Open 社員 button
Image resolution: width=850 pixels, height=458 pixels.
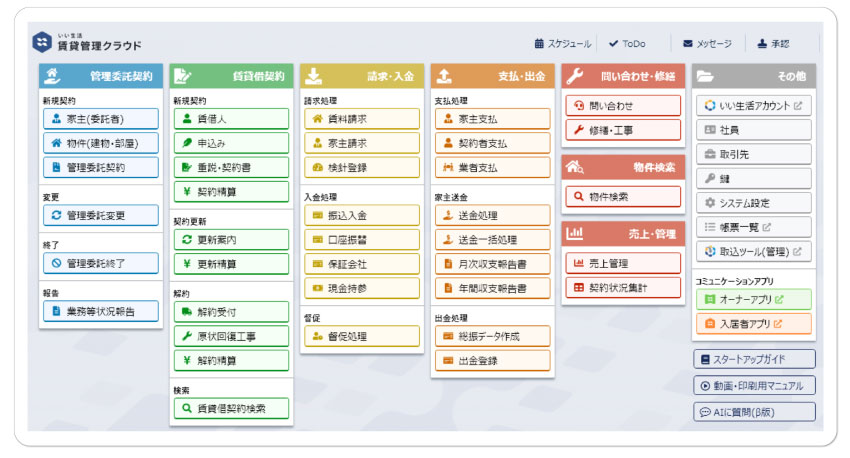(x=754, y=130)
